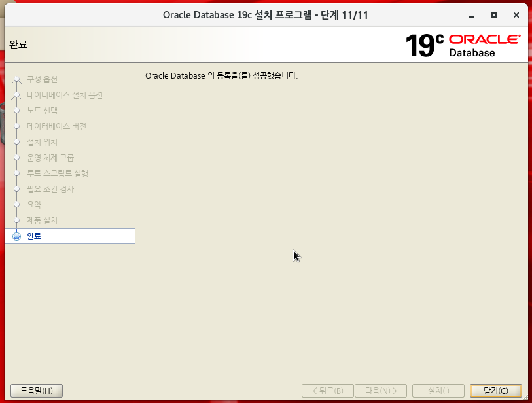Select the 완료 step in sidebar
Screen dimensions: 532x403
pos(70,236)
